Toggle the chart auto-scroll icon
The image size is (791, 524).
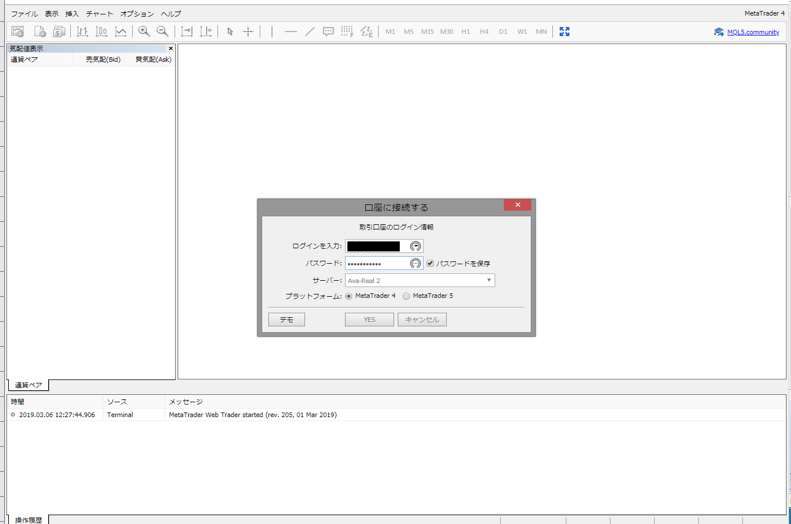pos(187,32)
